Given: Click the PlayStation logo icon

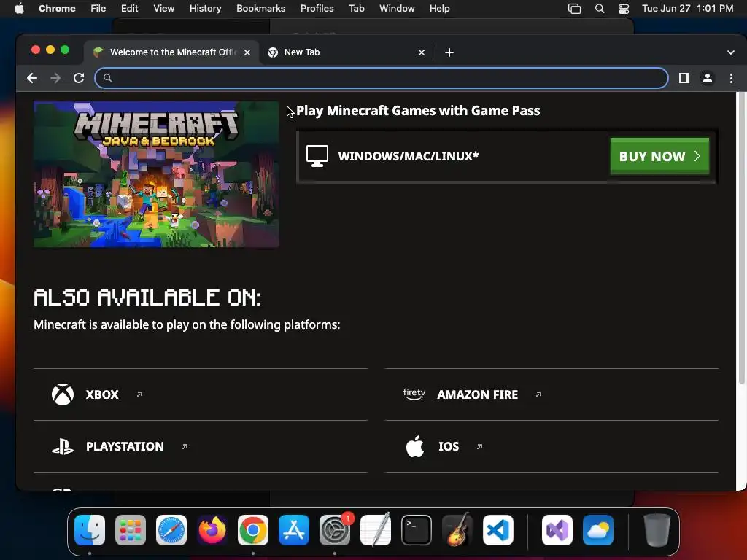Looking at the screenshot, I should tap(63, 447).
